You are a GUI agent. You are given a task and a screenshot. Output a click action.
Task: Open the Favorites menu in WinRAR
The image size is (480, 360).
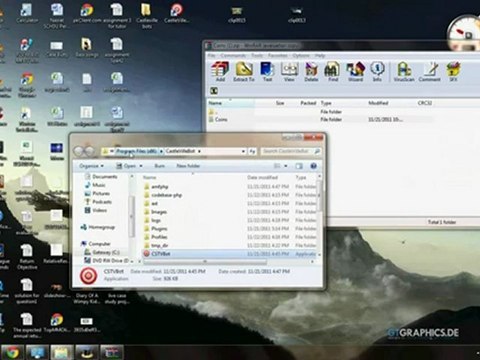click(278, 55)
